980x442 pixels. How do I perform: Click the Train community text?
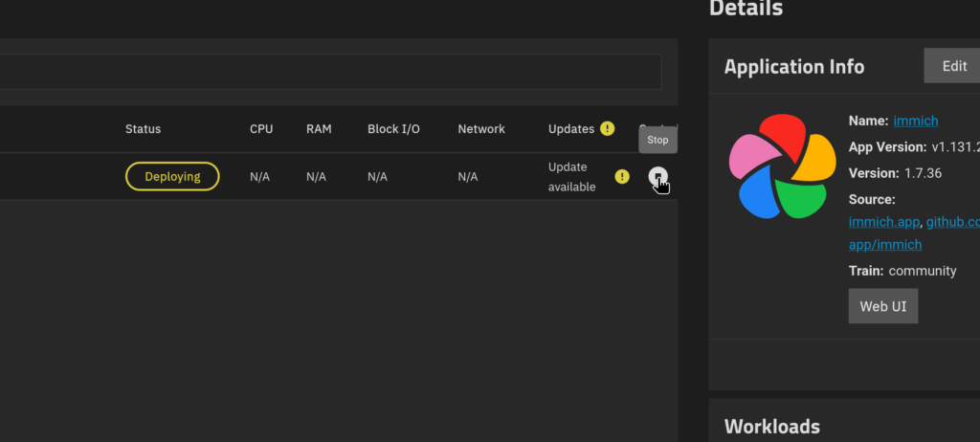point(902,271)
